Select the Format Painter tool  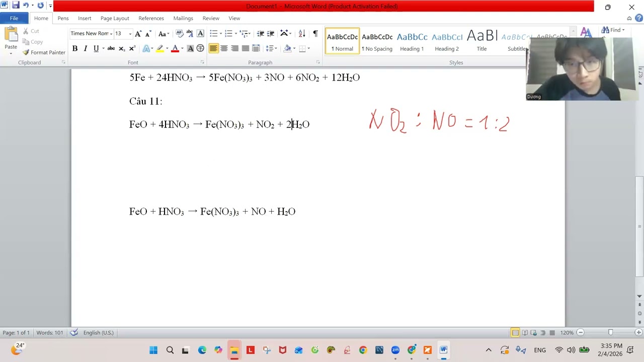point(44,52)
